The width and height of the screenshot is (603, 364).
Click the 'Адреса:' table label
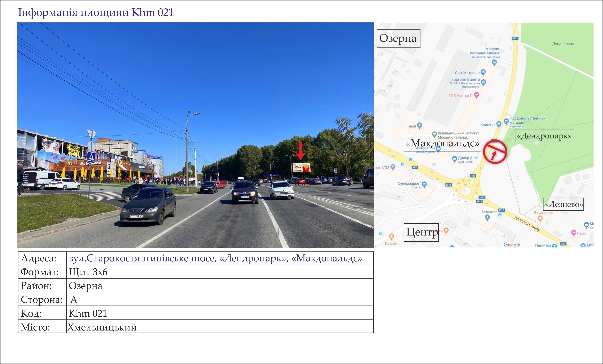click(x=38, y=258)
